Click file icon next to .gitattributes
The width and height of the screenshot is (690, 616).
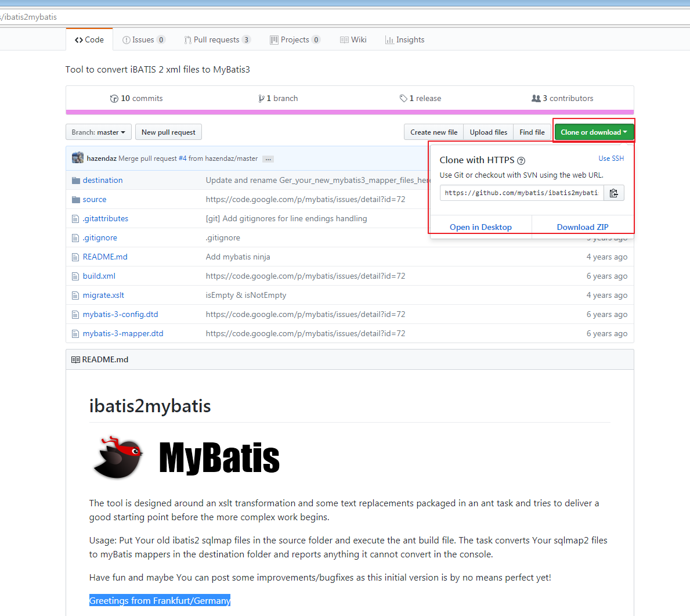pyautogui.click(x=75, y=219)
